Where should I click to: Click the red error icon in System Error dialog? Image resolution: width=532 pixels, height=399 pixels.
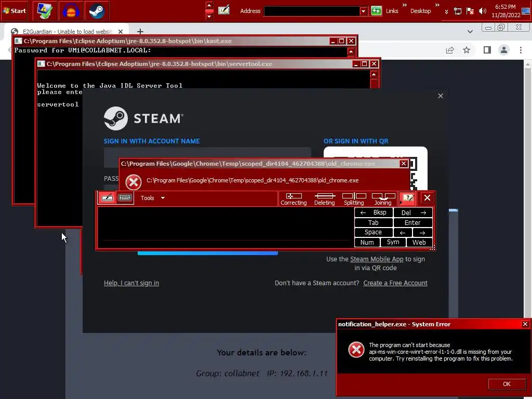[356, 350]
